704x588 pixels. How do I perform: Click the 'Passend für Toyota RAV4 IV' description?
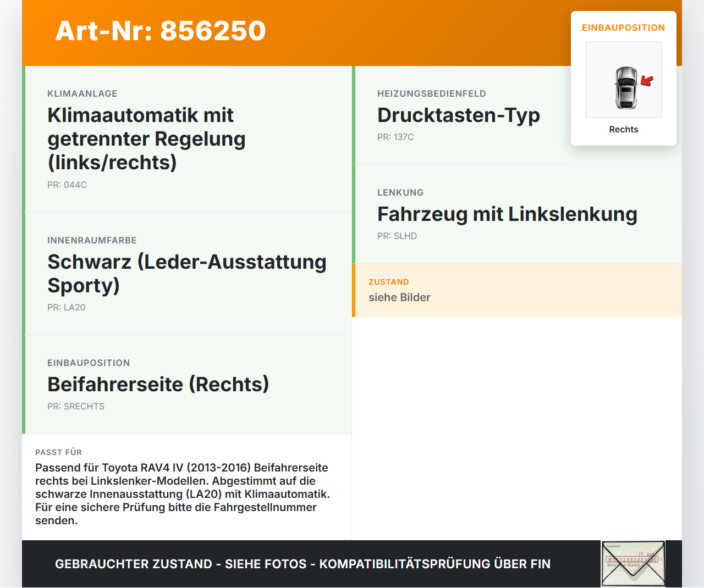(183, 494)
